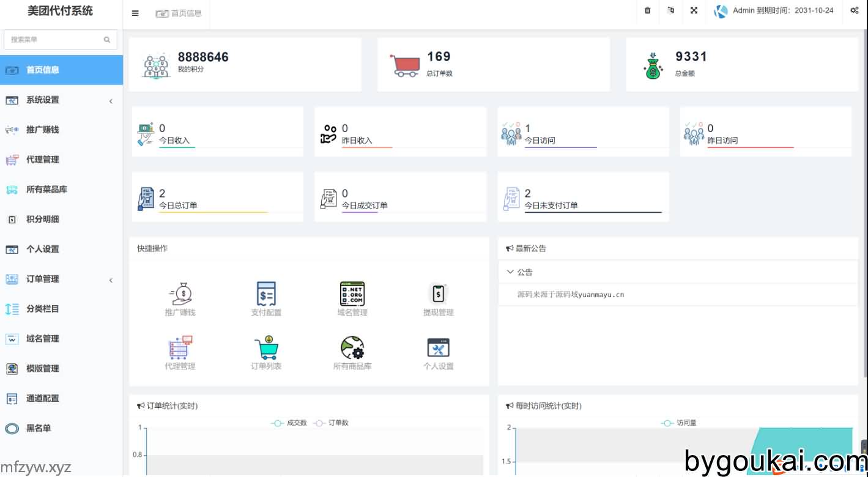Image resolution: width=868 pixels, height=477 pixels.
Task: Click the 所有商品库 globe gear icon
Action: point(352,347)
